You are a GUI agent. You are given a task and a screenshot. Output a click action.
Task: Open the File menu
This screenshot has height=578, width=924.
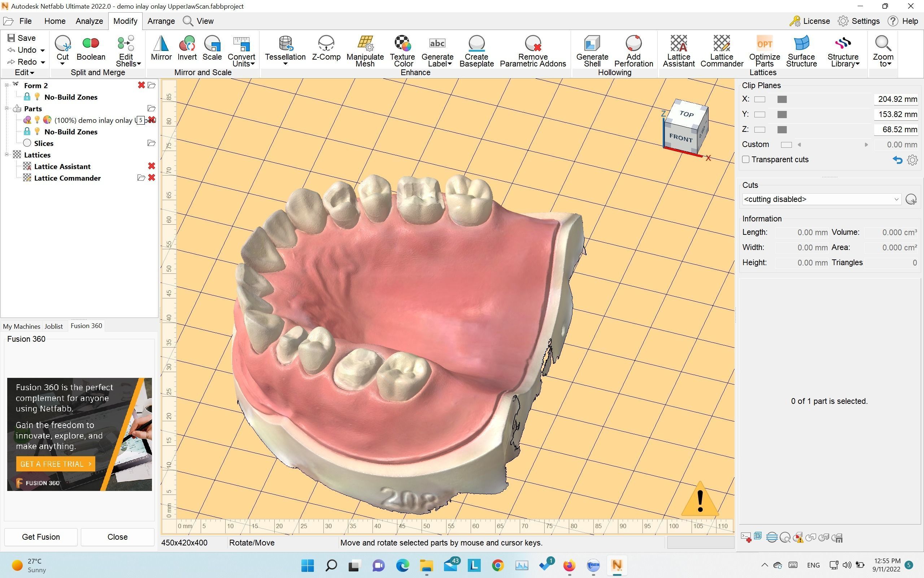point(25,21)
